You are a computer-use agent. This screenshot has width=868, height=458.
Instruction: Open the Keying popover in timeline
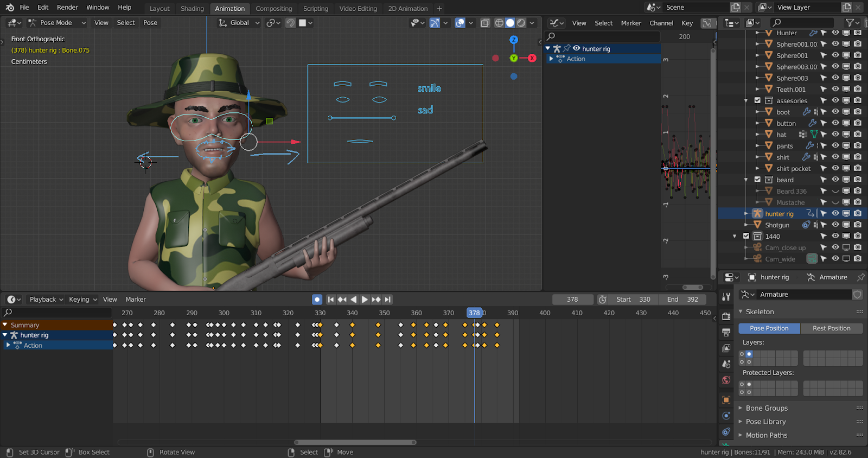[82, 300]
